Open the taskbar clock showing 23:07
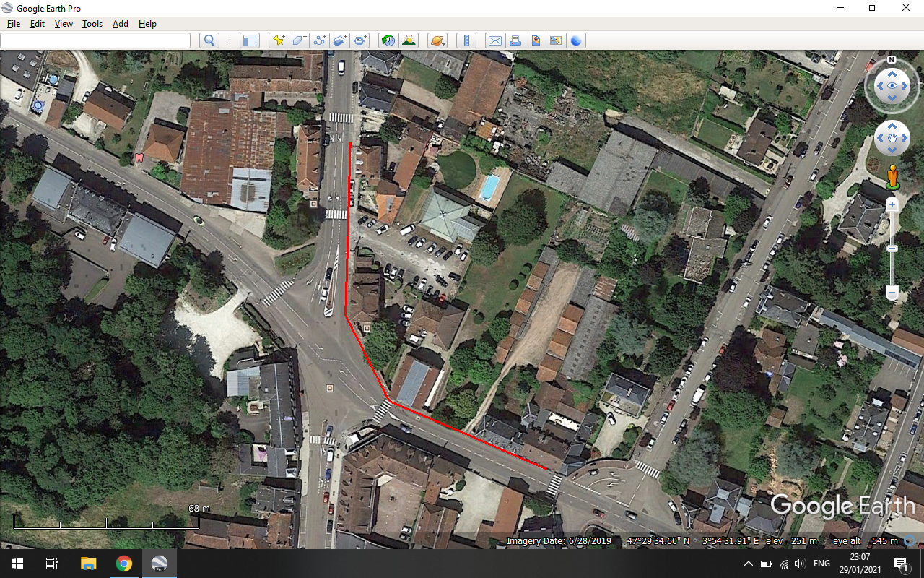This screenshot has width=924, height=578. pos(860,564)
